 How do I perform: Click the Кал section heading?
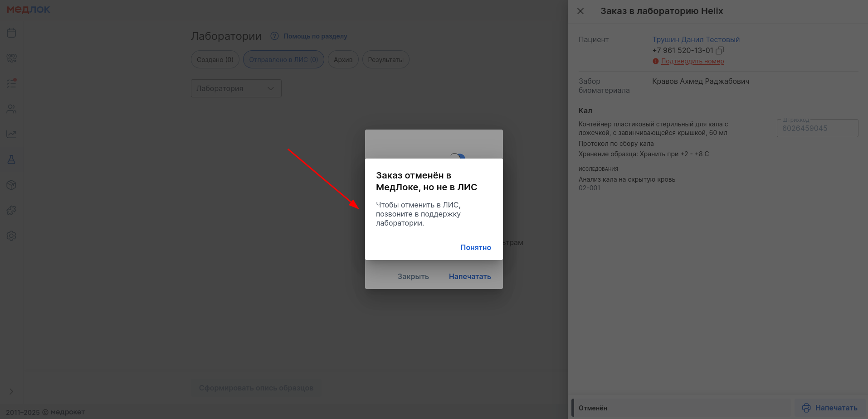click(x=585, y=111)
